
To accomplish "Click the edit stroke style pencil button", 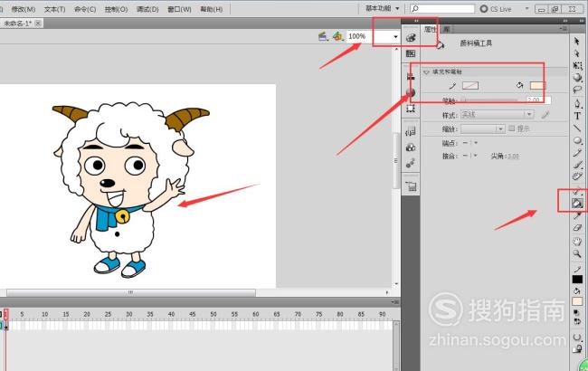I will pyautogui.click(x=545, y=115).
